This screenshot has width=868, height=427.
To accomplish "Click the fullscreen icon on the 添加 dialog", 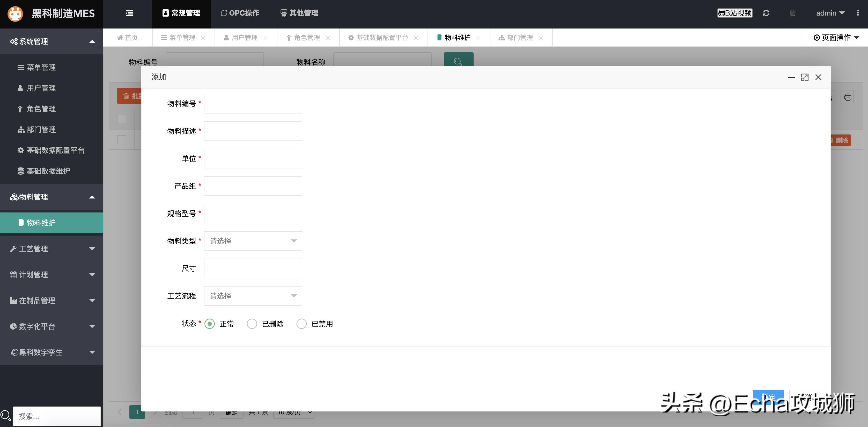I will click(x=805, y=77).
